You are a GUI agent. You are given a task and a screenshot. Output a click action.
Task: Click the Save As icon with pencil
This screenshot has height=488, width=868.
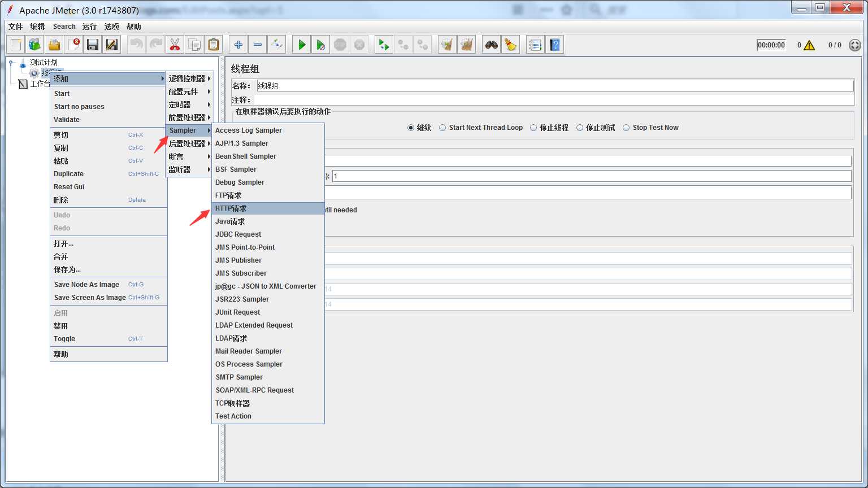[x=112, y=45]
